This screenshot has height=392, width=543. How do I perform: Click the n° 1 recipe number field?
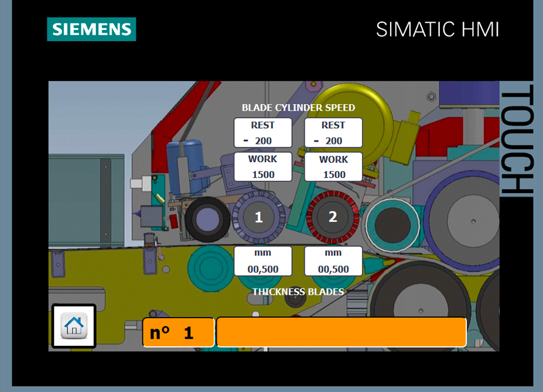pos(178,333)
